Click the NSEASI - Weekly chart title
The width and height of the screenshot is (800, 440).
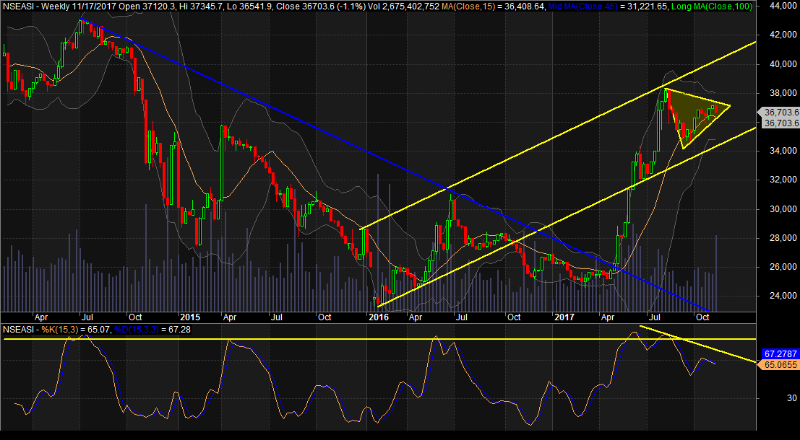pyautogui.click(x=34, y=7)
